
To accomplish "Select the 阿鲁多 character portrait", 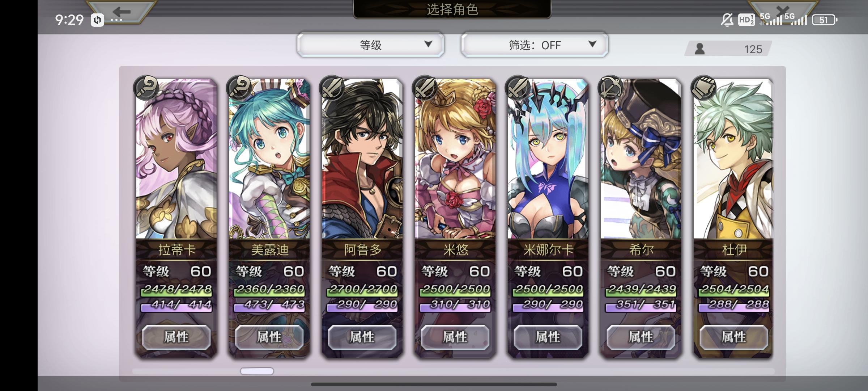I will click(362, 159).
